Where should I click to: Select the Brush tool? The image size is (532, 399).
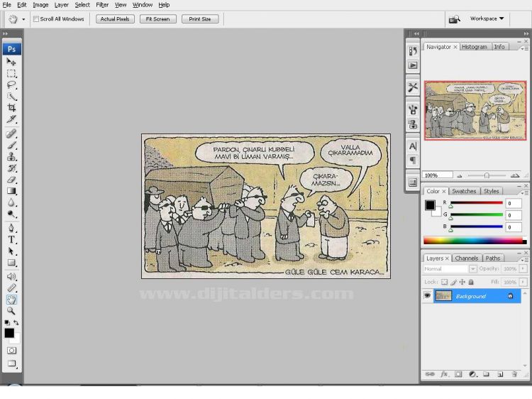click(11, 146)
